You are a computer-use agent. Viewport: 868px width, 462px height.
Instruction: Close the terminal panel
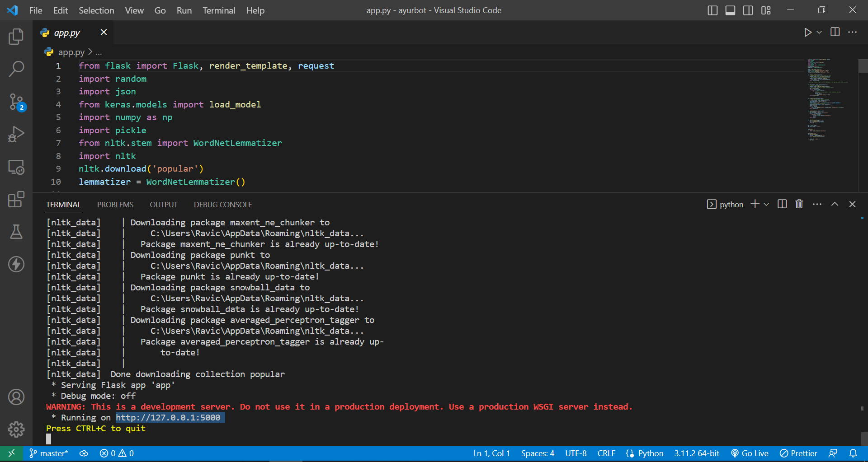pos(852,204)
